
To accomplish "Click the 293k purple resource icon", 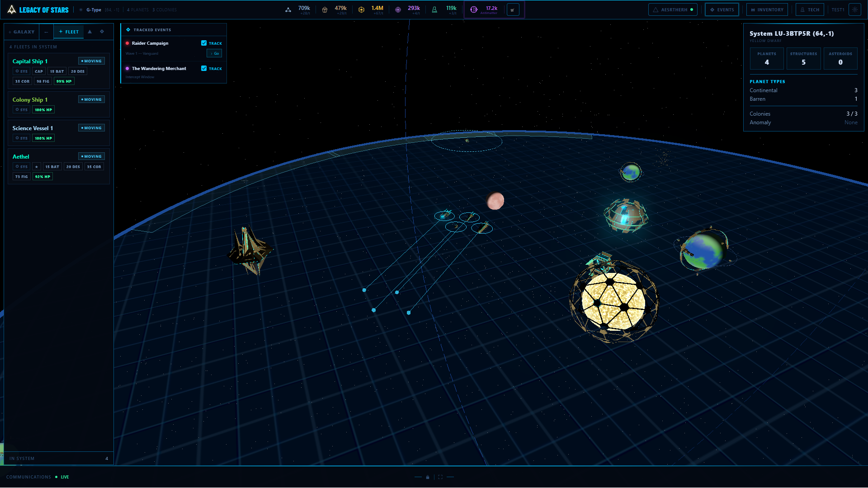I will 398,9.
